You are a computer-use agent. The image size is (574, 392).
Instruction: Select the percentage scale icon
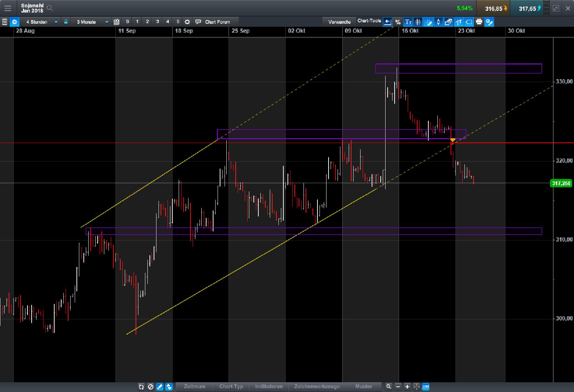[398, 22]
